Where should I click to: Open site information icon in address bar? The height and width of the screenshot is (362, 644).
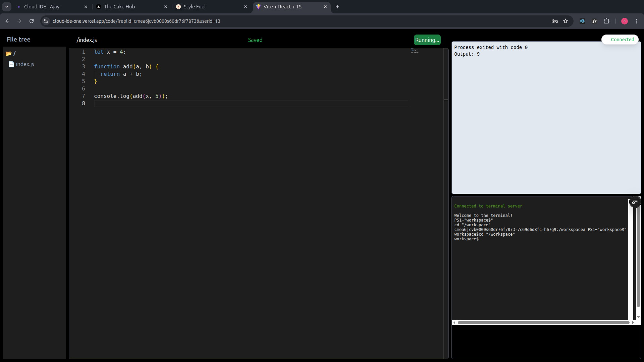point(46,21)
